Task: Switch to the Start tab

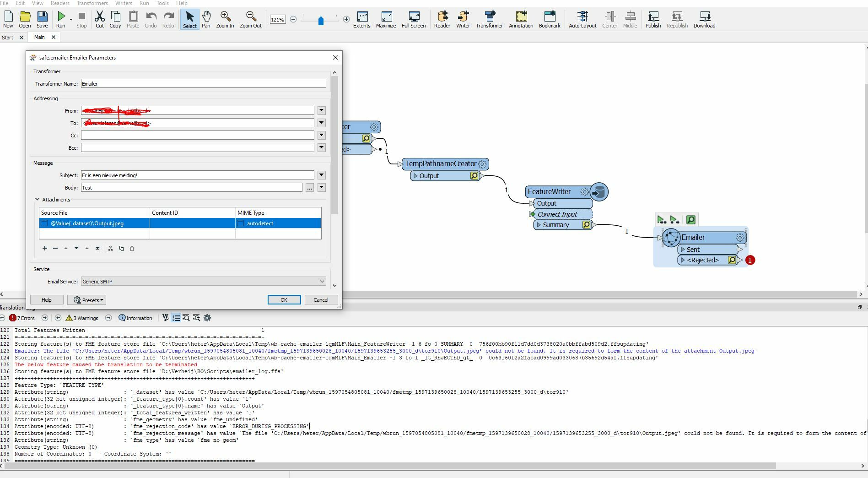Action: pyautogui.click(x=8, y=38)
